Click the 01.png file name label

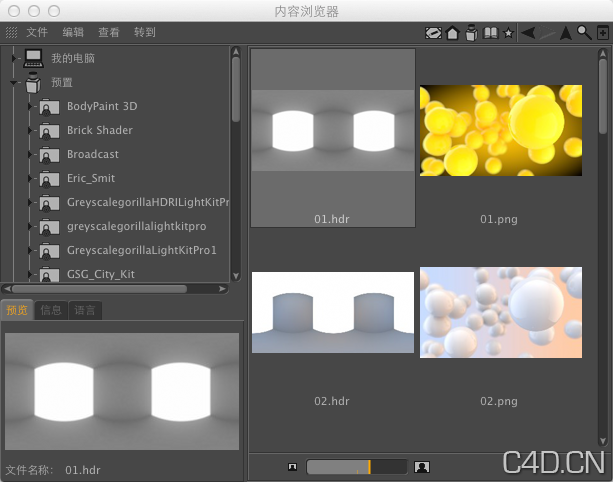coord(499,219)
